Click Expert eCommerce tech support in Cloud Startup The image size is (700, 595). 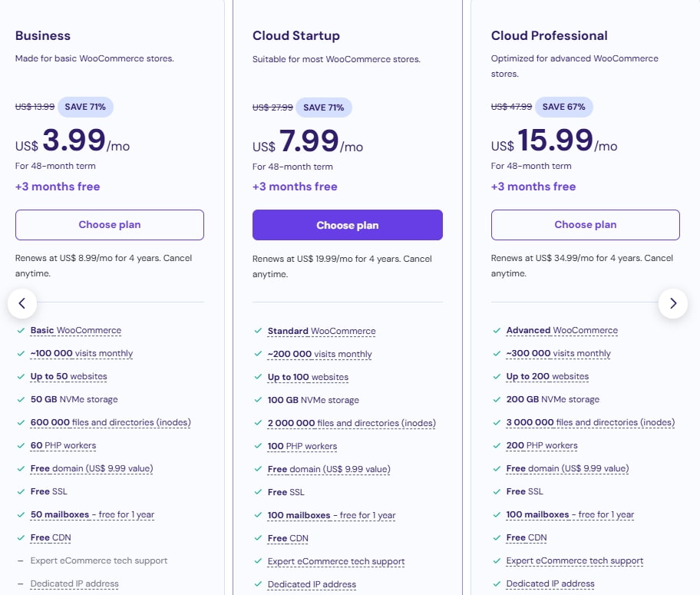[335, 561]
